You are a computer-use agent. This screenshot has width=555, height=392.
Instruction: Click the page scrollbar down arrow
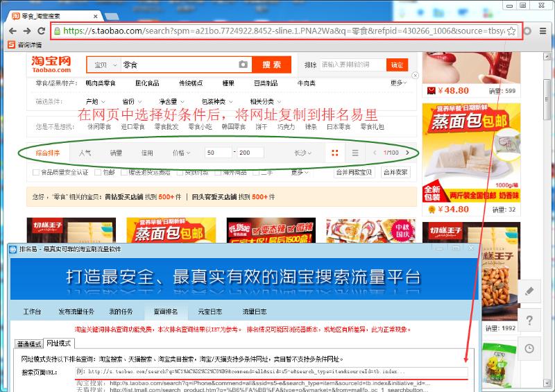pyautogui.click(x=547, y=383)
